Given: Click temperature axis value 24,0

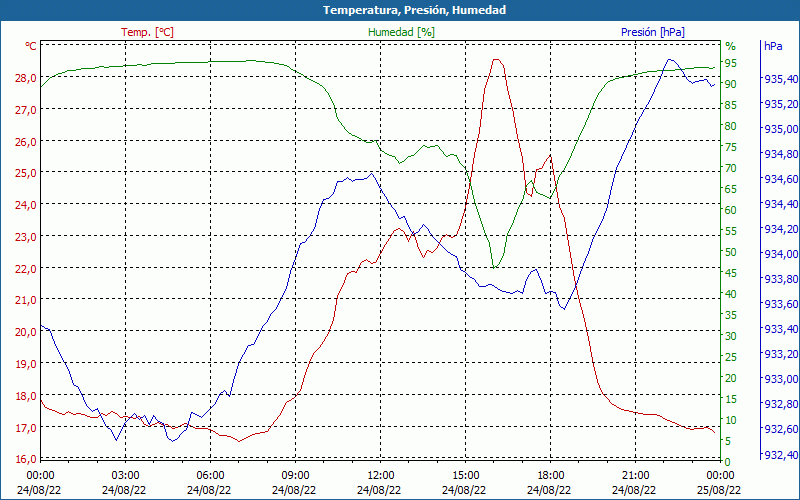Looking at the screenshot, I should [27, 205].
